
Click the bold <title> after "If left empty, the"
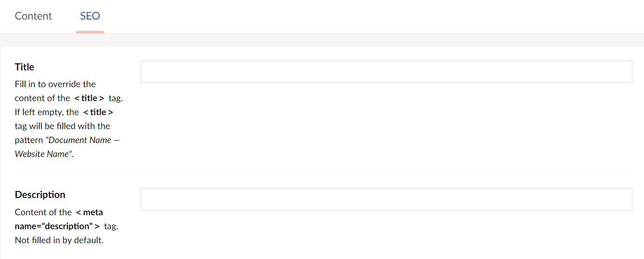click(x=98, y=112)
